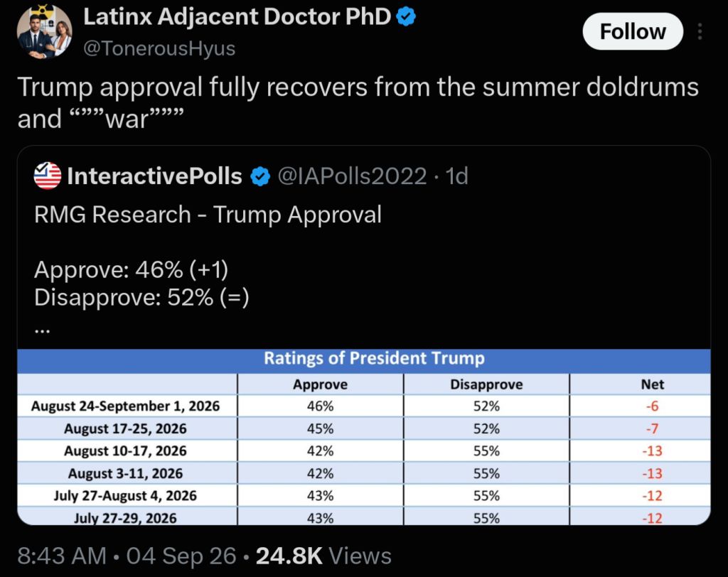Click the RMG Research - Trump Approval text

pyautogui.click(x=208, y=215)
